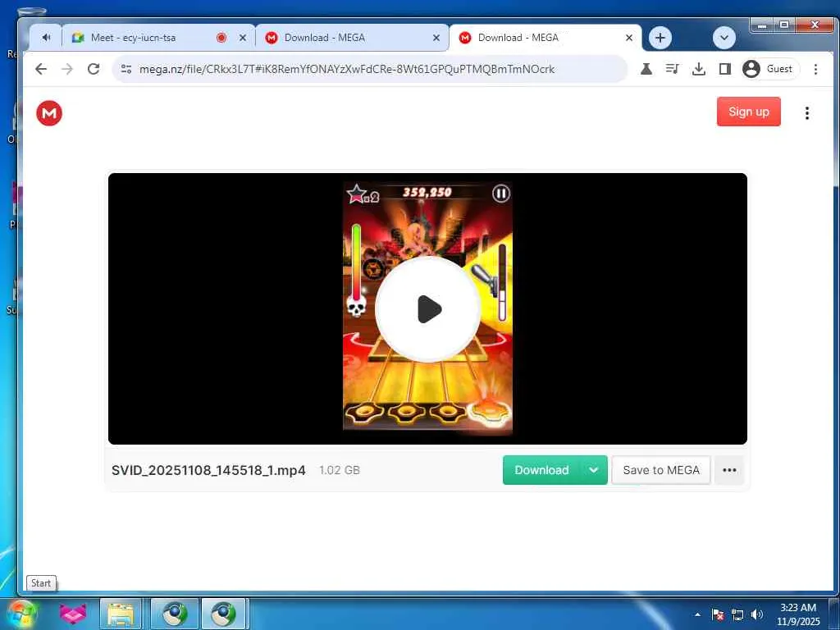The width and height of the screenshot is (840, 630).
Task: Click the 1.02 GB file size text
Action: click(x=340, y=470)
